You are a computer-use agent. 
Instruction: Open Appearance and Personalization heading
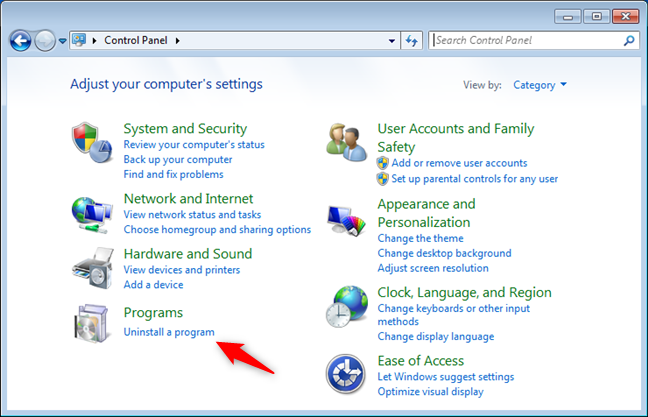click(x=426, y=213)
